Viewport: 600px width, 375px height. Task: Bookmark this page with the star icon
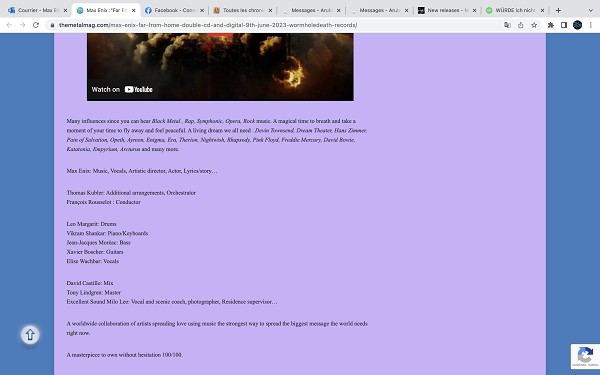click(x=534, y=25)
